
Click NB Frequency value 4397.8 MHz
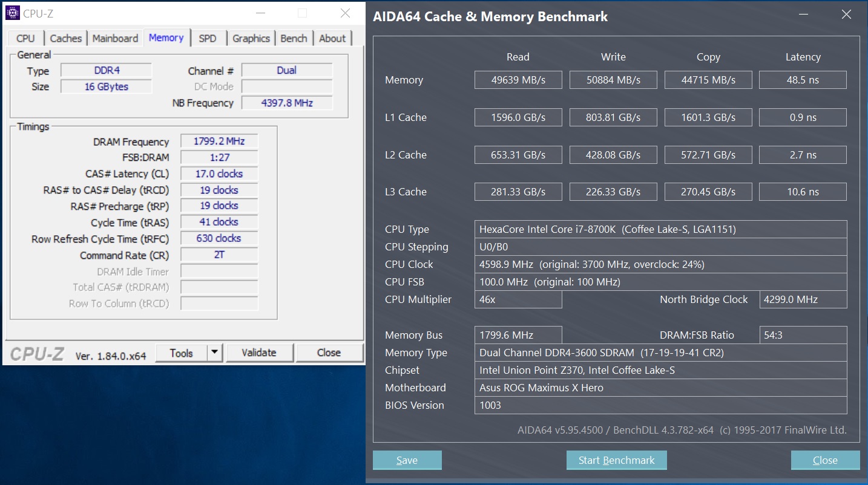[287, 103]
